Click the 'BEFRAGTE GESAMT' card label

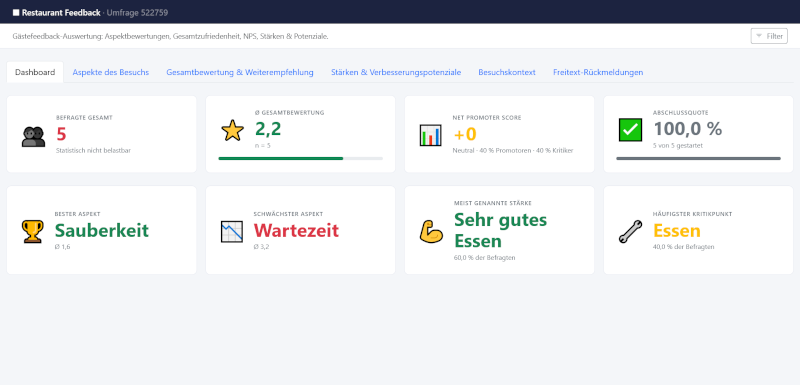(84, 117)
